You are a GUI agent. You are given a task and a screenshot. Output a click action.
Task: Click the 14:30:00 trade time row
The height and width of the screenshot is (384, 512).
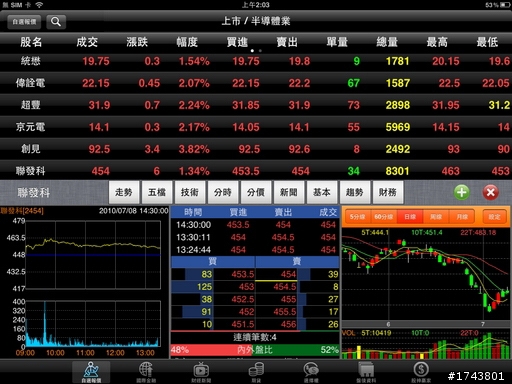click(x=255, y=225)
